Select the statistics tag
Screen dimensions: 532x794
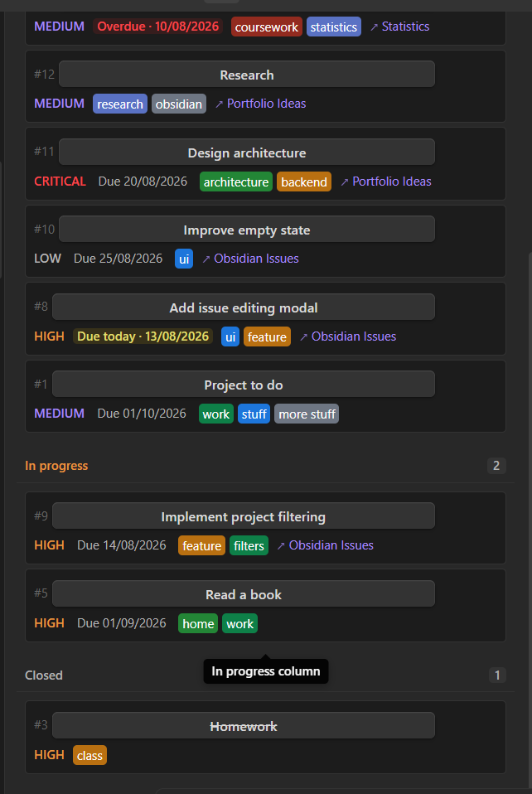click(x=334, y=27)
